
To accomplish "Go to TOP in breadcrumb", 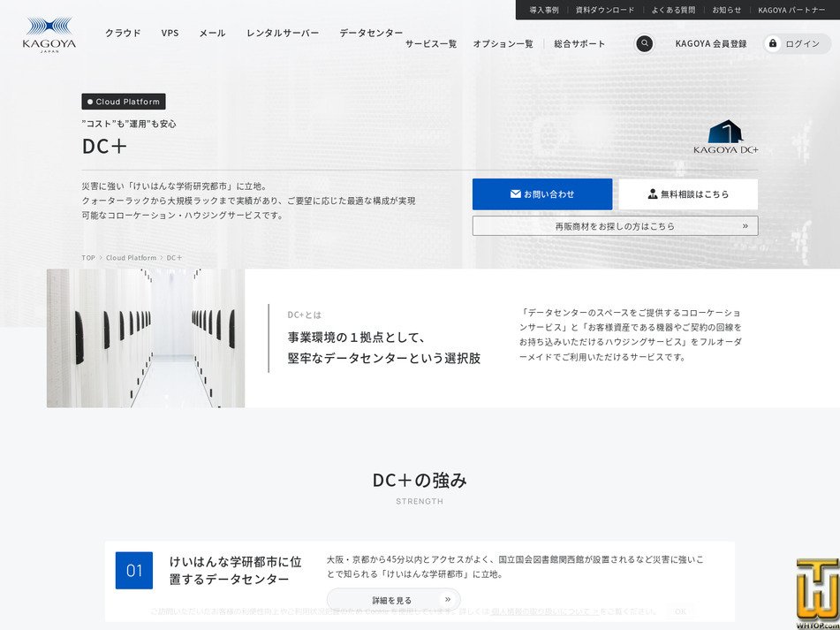I will click(88, 258).
